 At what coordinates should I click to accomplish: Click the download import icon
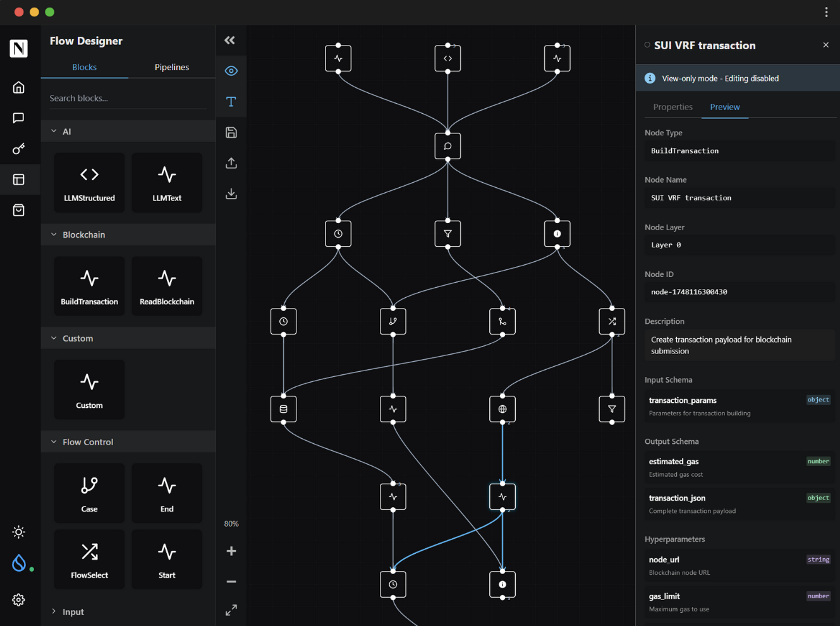click(x=231, y=193)
